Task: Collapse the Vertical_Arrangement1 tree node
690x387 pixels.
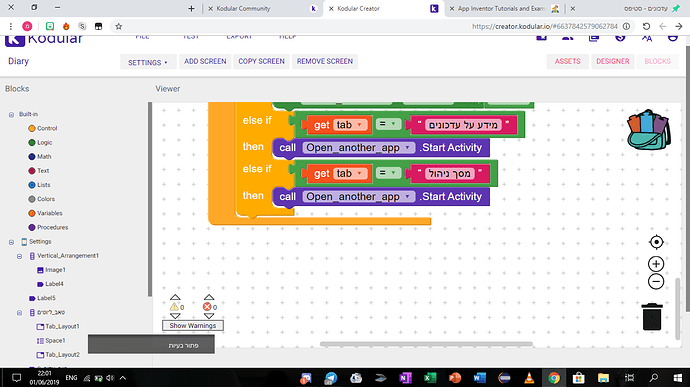Action: [19, 256]
